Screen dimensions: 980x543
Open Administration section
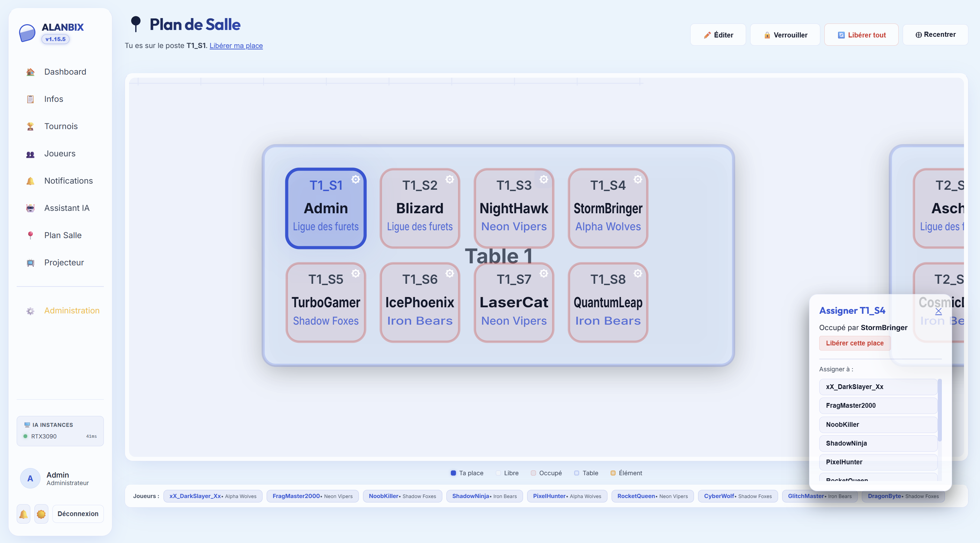[60, 311]
